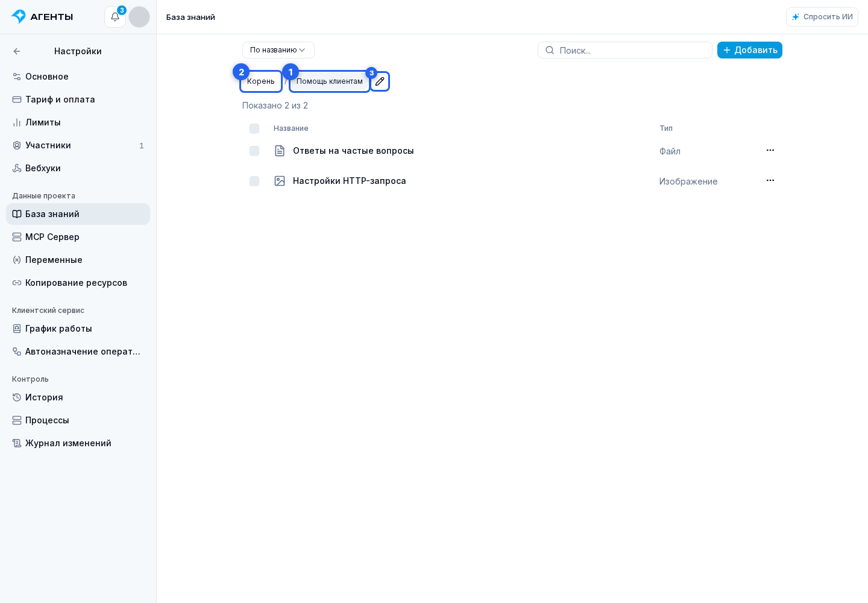Click the image icon of Настройки HTTP-запроса
868x603 pixels.
point(280,181)
